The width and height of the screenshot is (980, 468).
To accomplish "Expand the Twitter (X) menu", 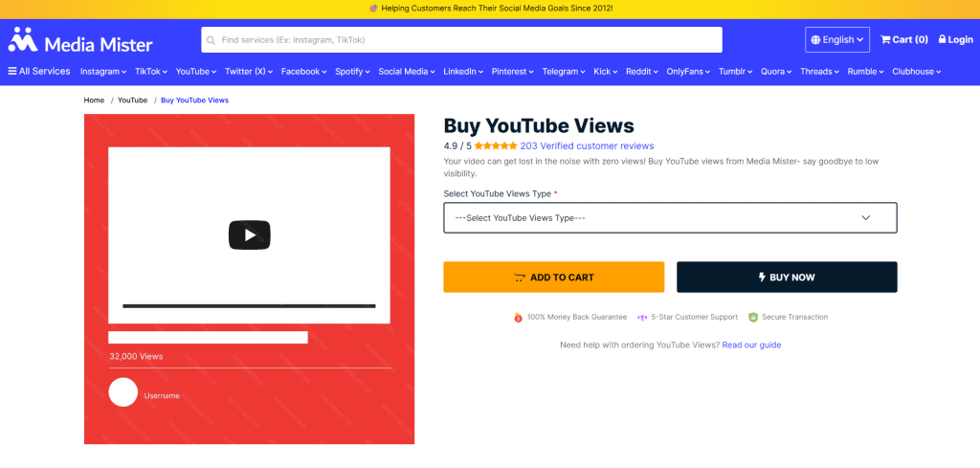I will point(249,71).
